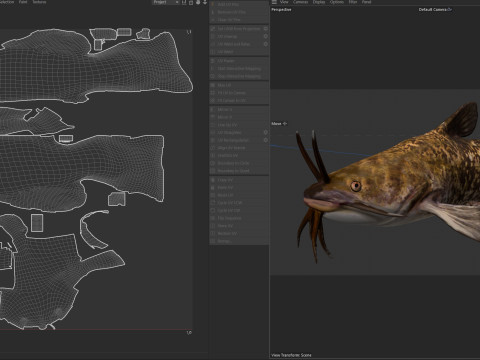Click the hand pan icon in UV editor header
This screenshot has width=480, height=360.
point(198,2)
